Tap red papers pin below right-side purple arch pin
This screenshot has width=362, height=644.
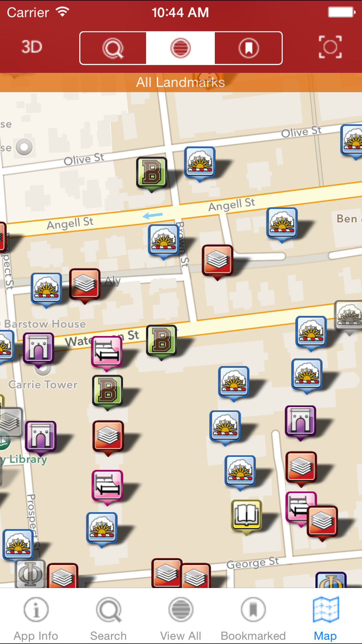point(301,468)
